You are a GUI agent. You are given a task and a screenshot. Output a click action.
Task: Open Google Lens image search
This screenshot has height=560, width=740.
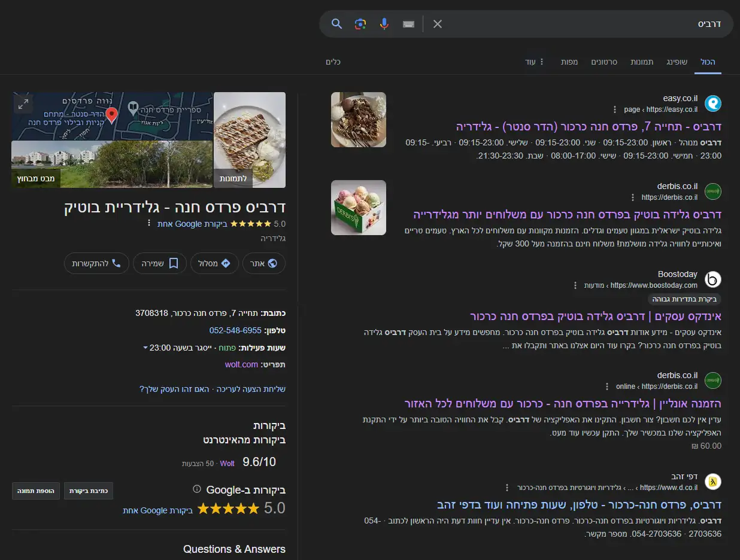click(x=360, y=24)
